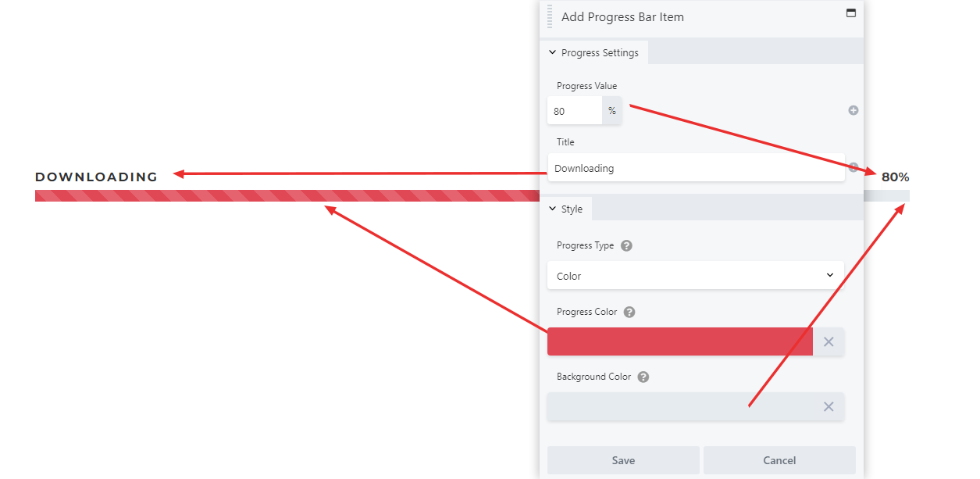980x479 pixels.
Task: Open the Progress Color help icon
Action: coord(629,312)
